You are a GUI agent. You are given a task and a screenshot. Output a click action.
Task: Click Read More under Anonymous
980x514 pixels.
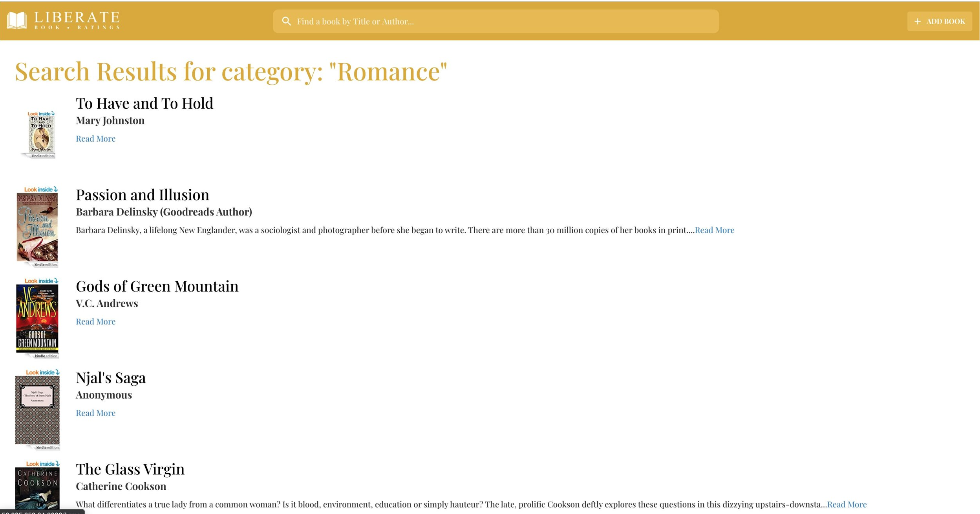tap(95, 413)
